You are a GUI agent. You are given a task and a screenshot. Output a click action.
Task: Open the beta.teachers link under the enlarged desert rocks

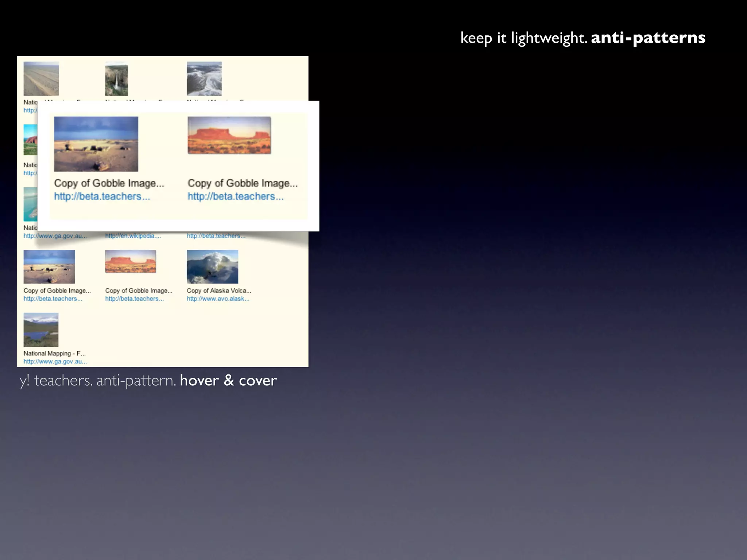point(102,196)
